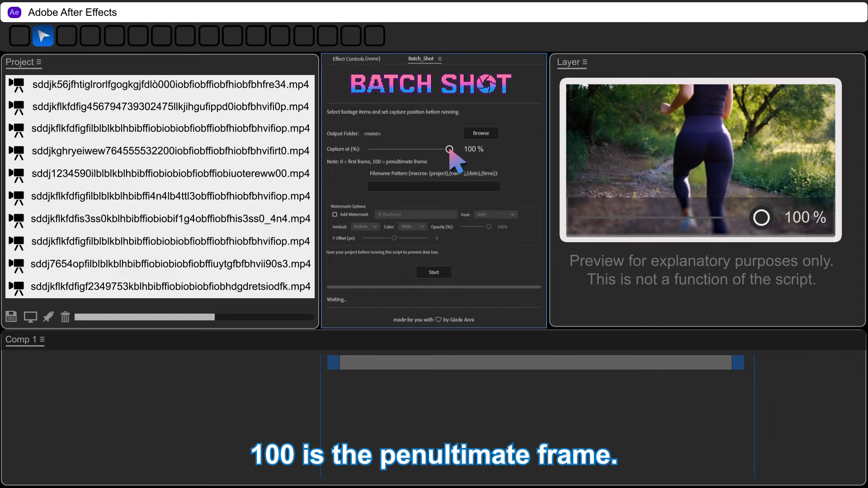Select the arrow Selection tool

click(x=43, y=36)
